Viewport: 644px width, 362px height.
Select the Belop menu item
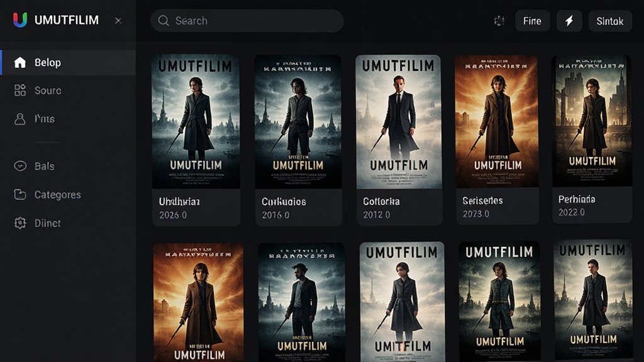pos(68,62)
